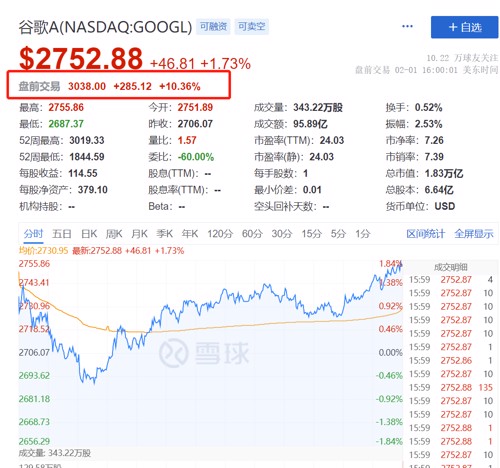Select the 分时 chart tab

(33, 234)
